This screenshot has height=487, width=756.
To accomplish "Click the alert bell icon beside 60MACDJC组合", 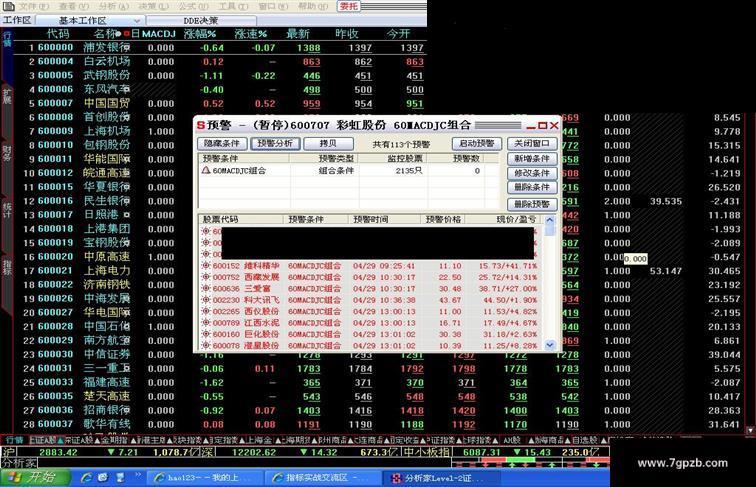I will [206, 170].
